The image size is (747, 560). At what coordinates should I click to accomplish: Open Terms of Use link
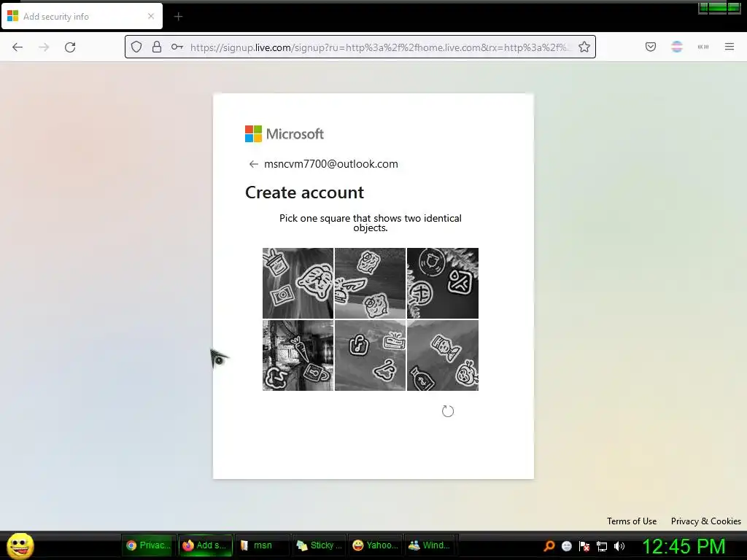coord(632,521)
